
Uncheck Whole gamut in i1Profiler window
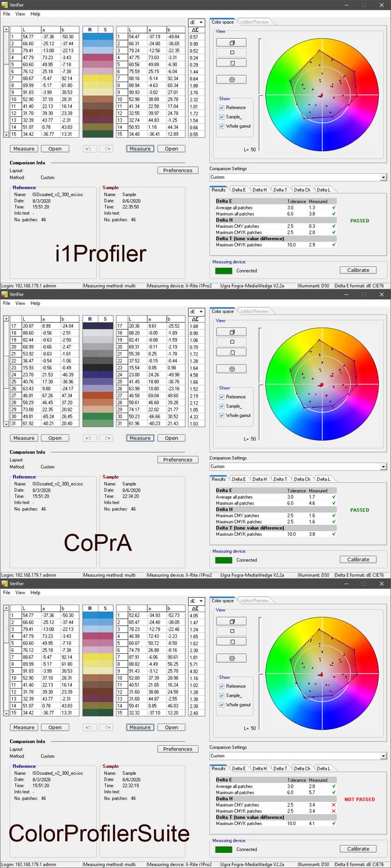click(222, 126)
